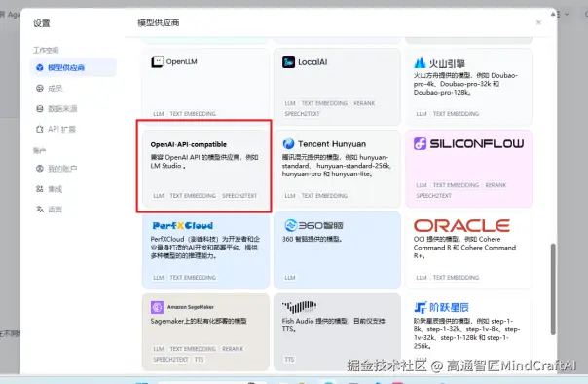Screen dimensions: 588x384
Task: Click RERANK tag on LocalAI card
Action: (364, 103)
